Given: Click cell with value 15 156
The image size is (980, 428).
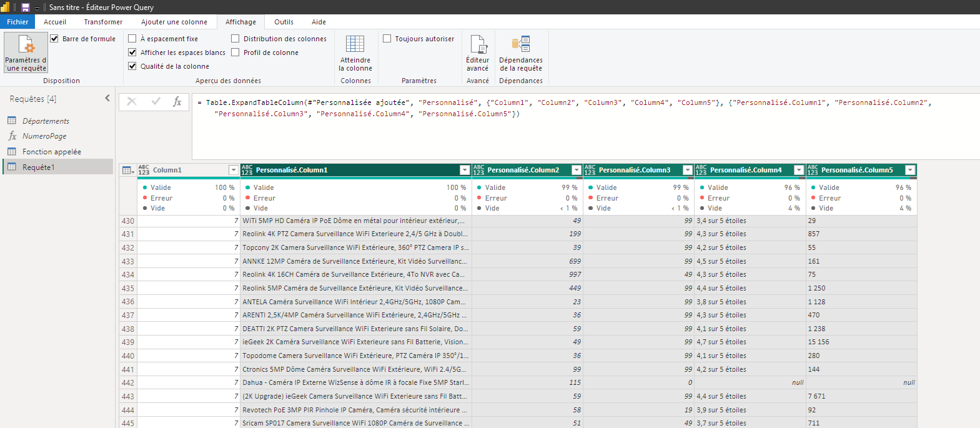Looking at the screenshot, I should tap(861, 342).
